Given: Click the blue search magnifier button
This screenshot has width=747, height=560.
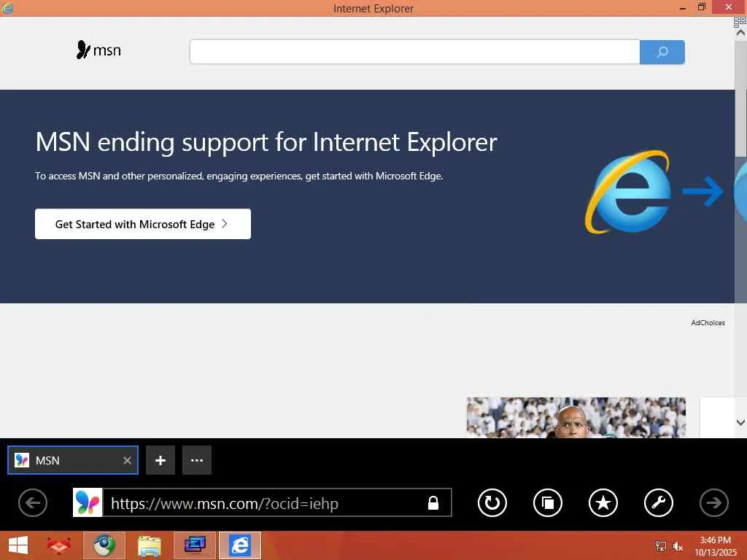Looking at the screenshot, I should (662, 52).
